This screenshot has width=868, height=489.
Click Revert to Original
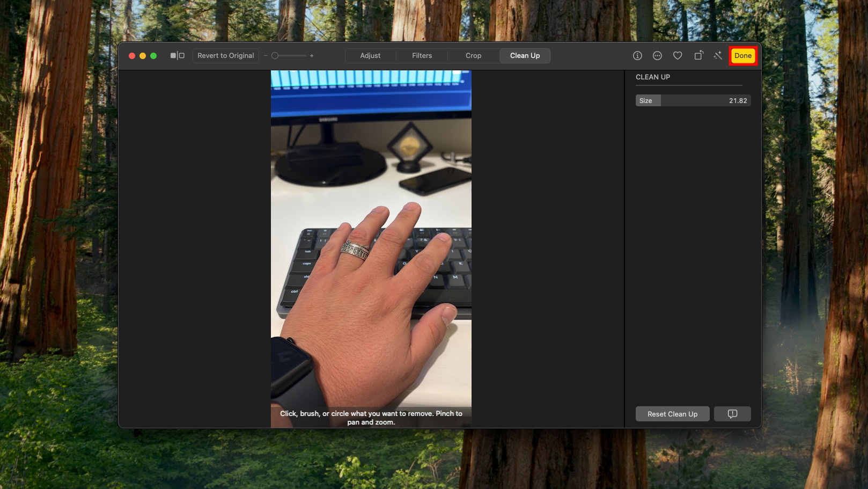tap(226, 56)
